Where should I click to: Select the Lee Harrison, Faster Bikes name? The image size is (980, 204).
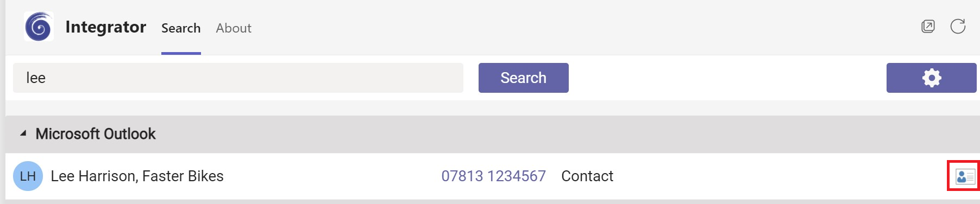coord(137,176)
